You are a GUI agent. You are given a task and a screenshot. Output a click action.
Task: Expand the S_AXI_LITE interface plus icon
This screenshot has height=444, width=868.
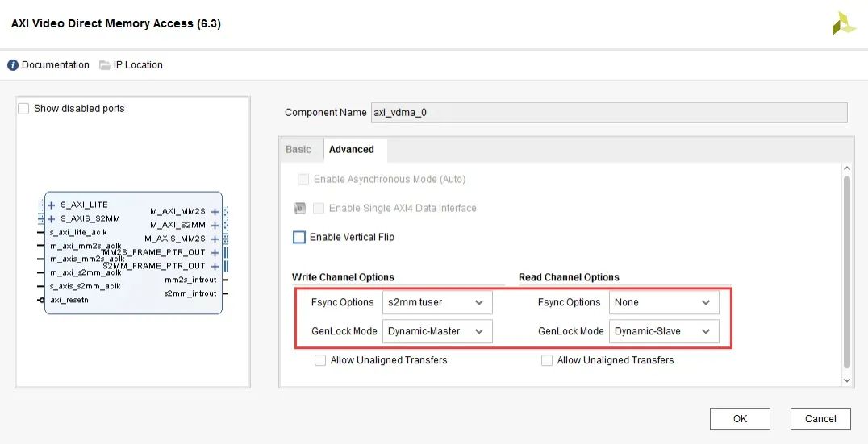(52, 205)
